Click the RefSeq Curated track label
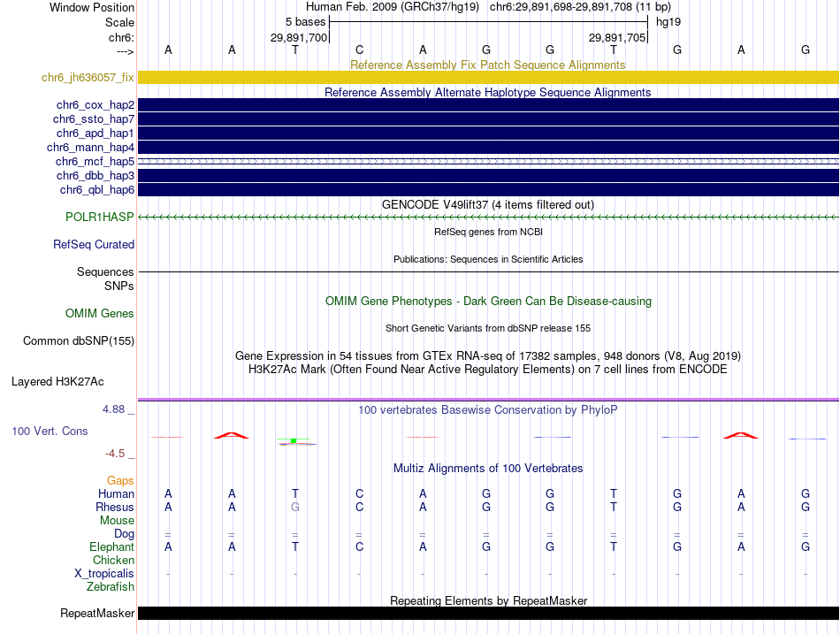Screen dimensions: 840x634 click(94, 244)
